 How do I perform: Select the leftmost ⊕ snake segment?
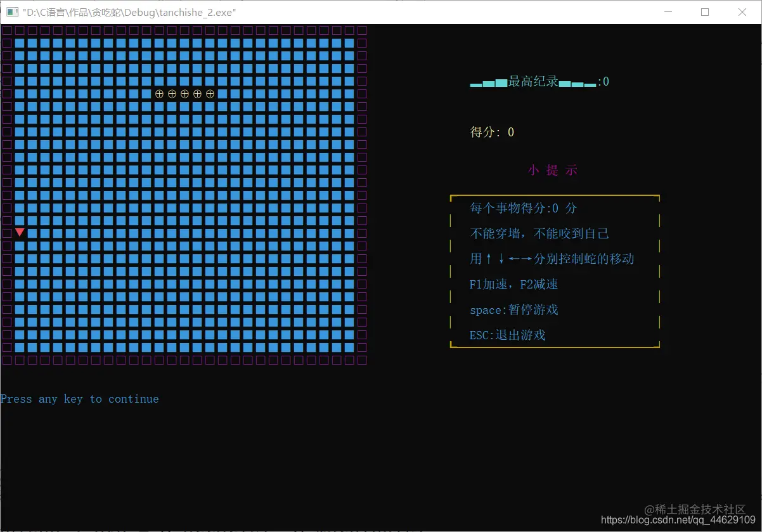coord(158,93)
